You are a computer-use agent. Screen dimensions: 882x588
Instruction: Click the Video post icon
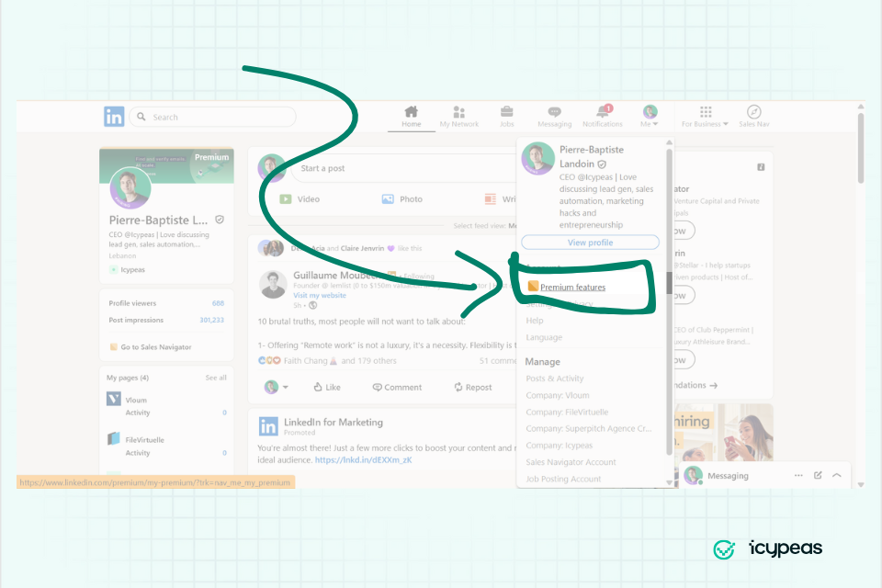tap(286, 199)
